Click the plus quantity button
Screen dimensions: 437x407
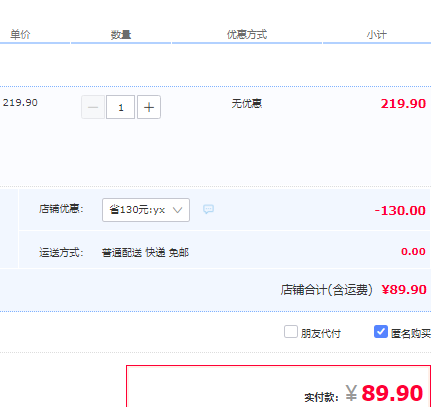[149, 107]
